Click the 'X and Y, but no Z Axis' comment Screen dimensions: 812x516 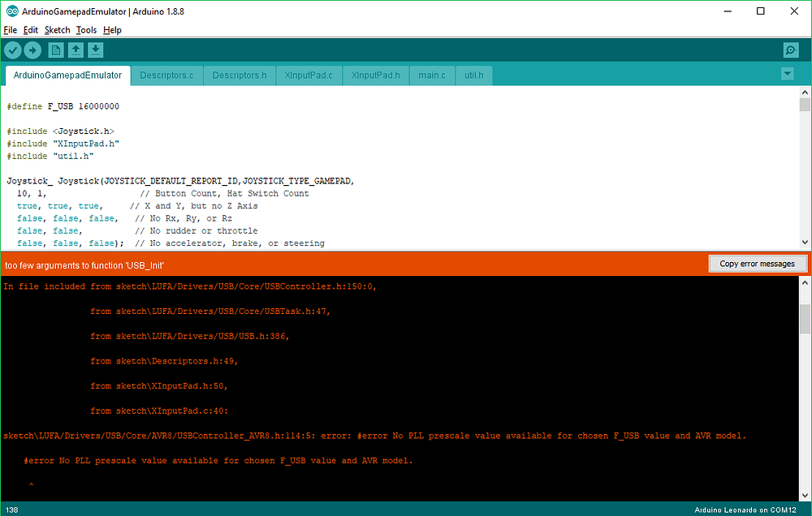(194, 205)
